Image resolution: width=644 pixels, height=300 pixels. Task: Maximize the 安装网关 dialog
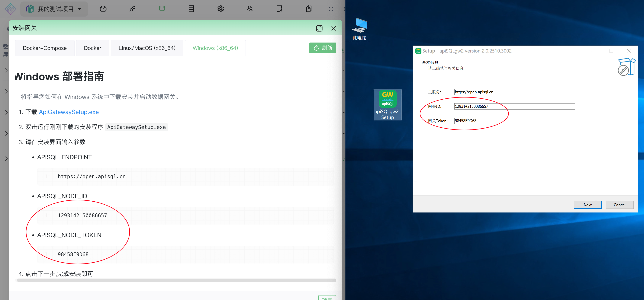pos(319,28)
